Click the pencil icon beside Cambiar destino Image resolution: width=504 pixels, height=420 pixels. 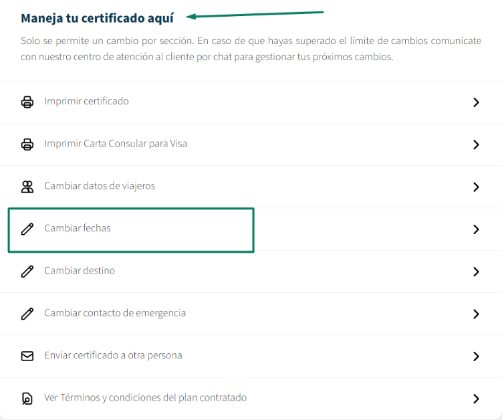click(x=27, y=272)
